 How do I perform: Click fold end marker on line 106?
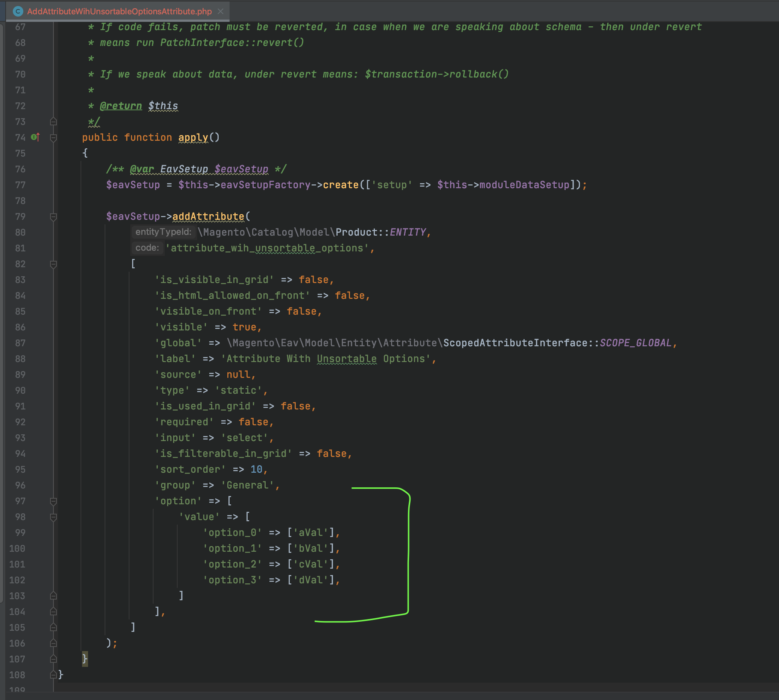(x=53, y=643)
